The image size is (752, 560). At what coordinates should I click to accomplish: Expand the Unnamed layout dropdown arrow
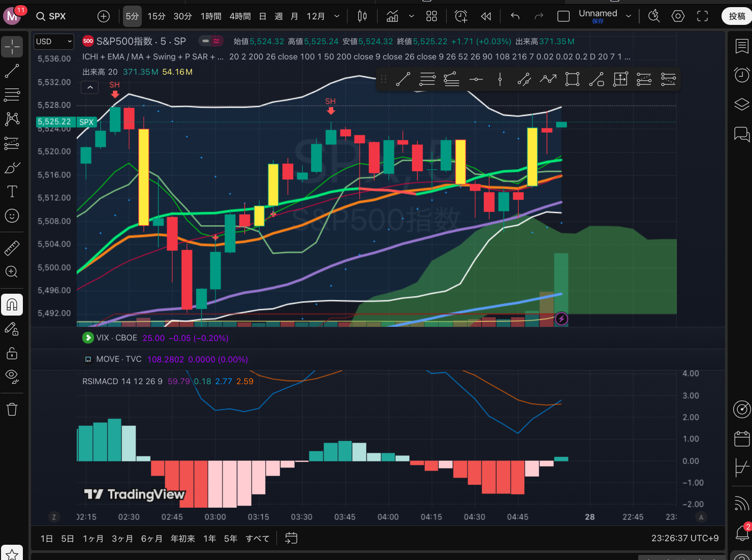629,16
